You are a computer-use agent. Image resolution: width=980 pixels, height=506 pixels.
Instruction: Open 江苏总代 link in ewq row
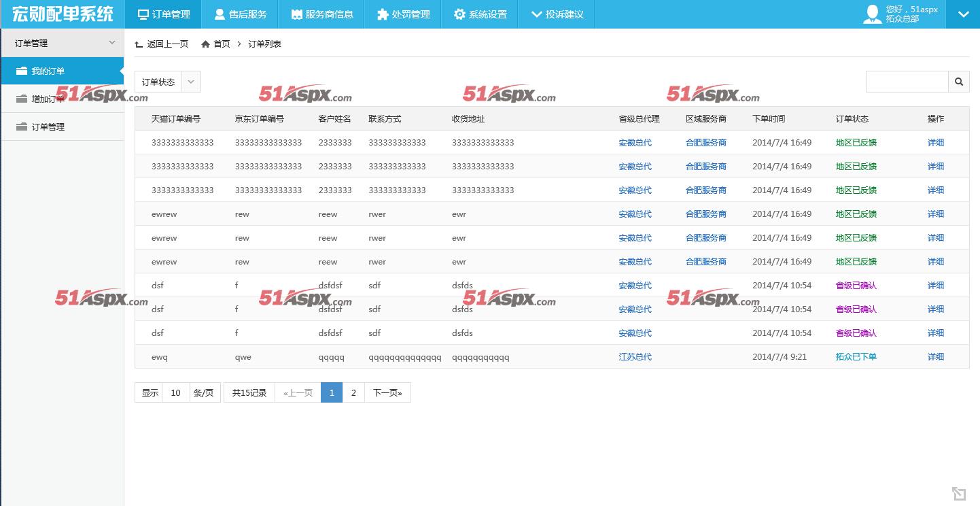coord(635,356)
